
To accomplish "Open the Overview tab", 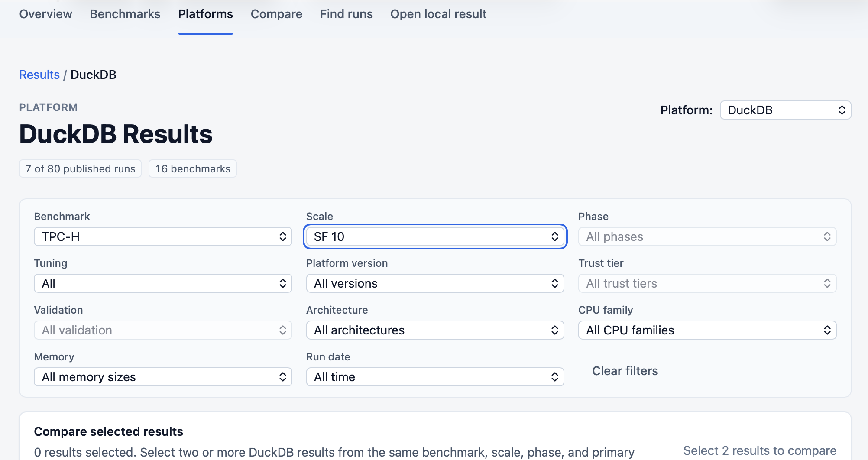I will click(45, 14).
